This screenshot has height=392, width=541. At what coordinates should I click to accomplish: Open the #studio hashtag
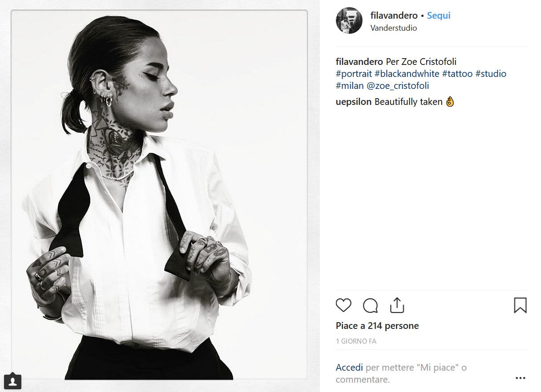coord(491,73)
